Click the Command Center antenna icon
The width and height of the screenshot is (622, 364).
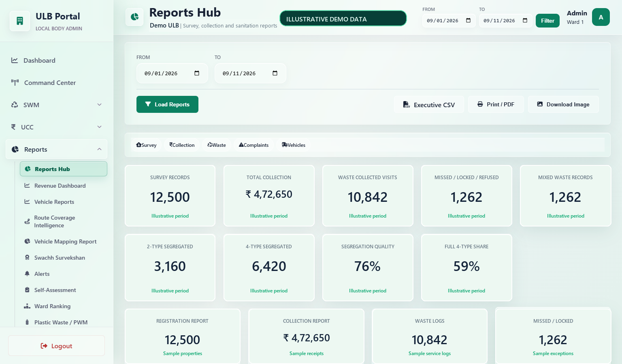(x=15, y=83)
